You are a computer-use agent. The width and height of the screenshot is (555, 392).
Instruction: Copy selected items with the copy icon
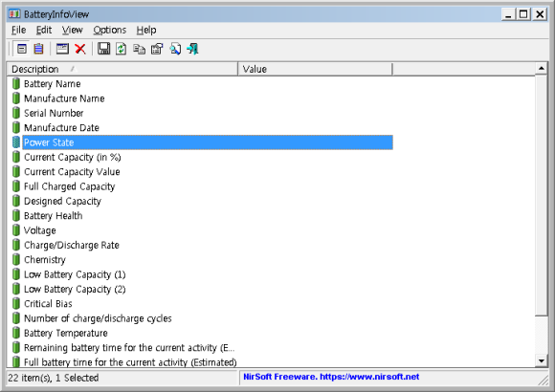click(139, 49)
